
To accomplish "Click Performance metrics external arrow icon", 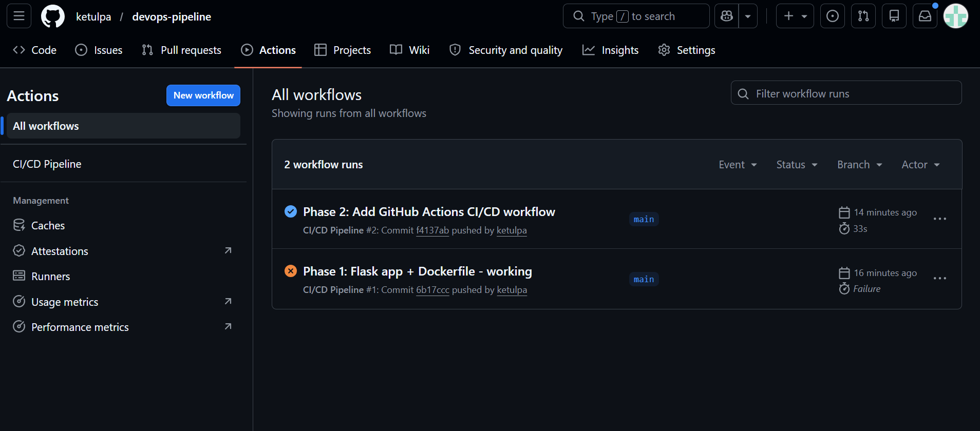I will pyautogui.click(x=228, y=326).
